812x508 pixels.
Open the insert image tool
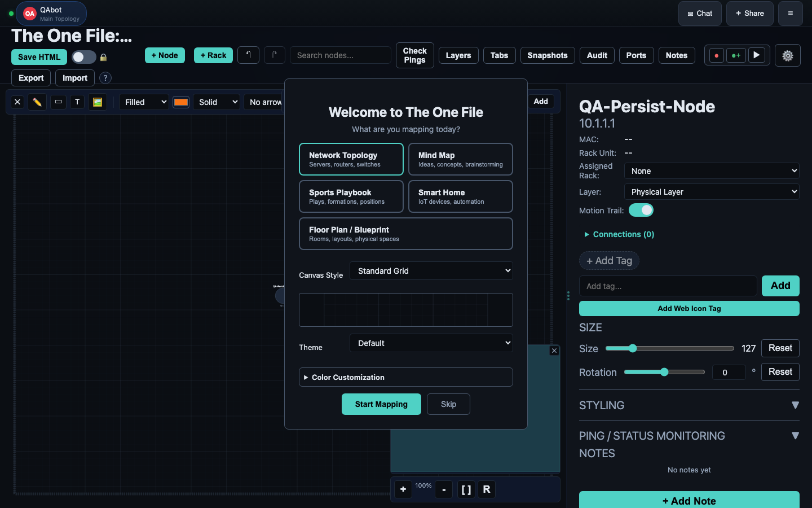click(98, 102)
